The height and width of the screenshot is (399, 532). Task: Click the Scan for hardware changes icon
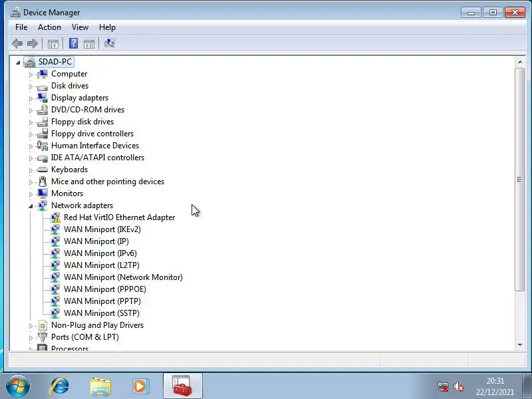(x=110, y=43)
